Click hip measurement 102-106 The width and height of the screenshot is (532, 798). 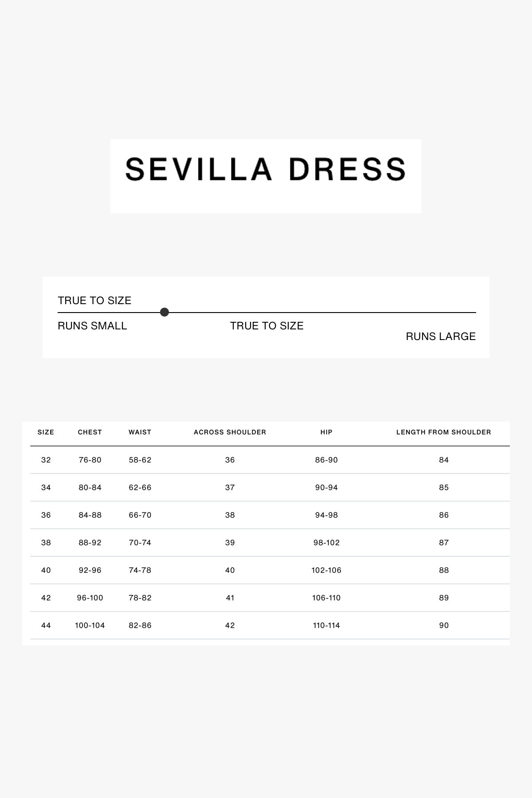click(326, 571)
